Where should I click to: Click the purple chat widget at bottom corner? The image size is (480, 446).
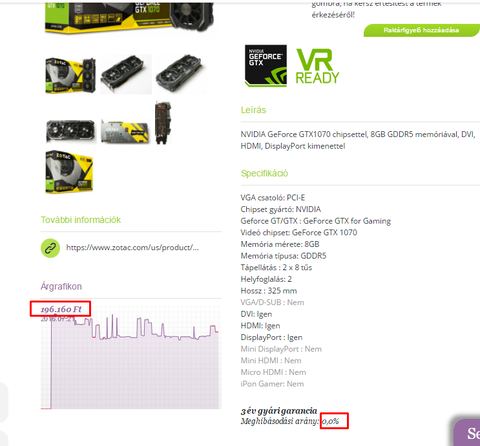(x=467, y=433)
